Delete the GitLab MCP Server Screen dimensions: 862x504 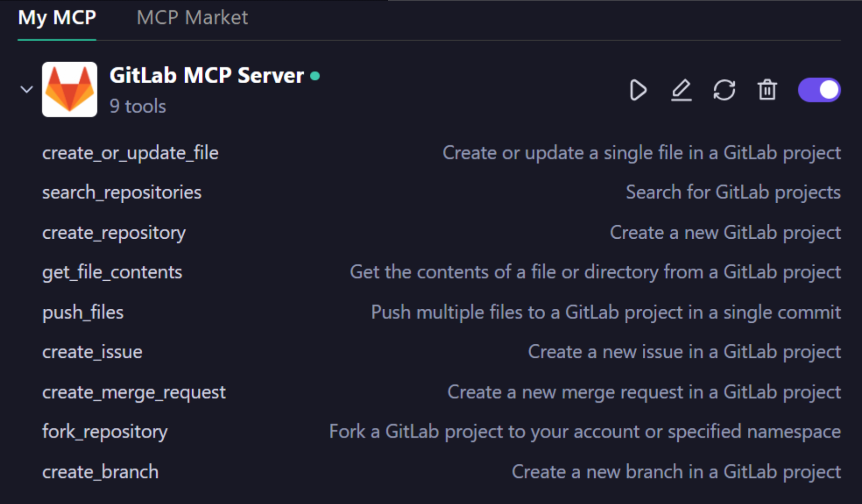click(767, 90)
